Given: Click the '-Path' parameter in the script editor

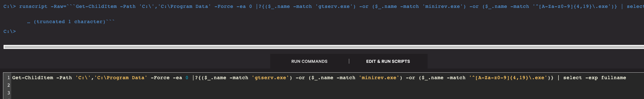Looking at the screenshot, I should (64, 78).
